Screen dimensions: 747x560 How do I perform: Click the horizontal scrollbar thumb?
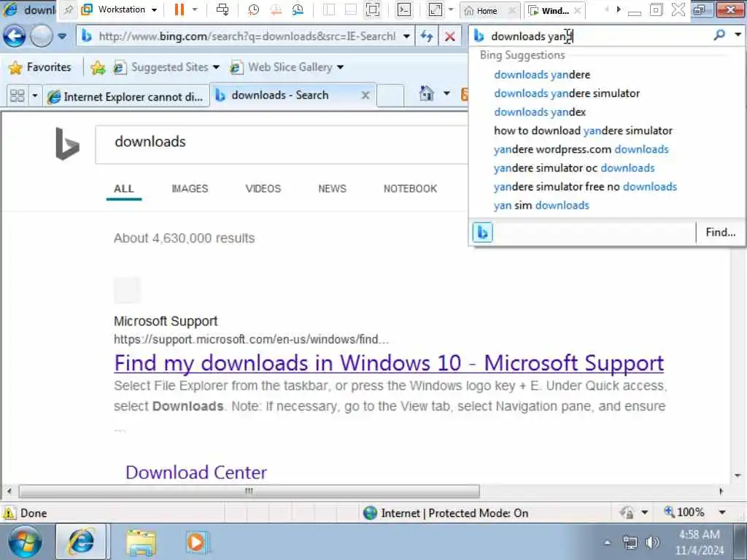(249, 491)
